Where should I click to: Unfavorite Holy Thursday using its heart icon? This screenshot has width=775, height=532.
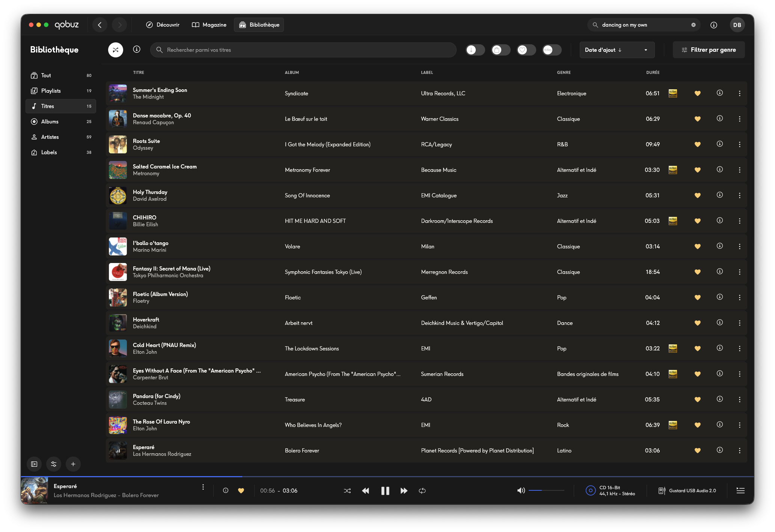(698, 195)
